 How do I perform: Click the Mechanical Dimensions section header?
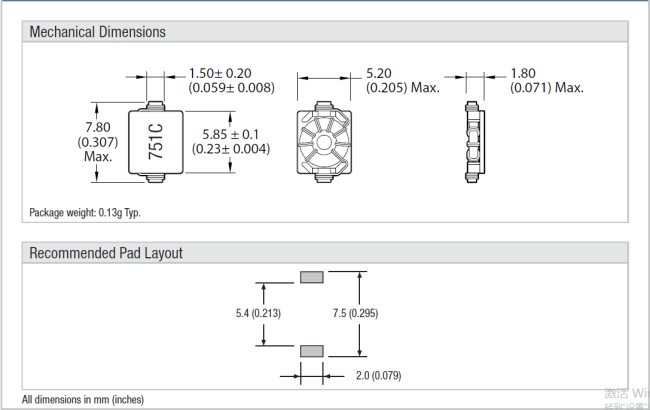pyautogui.click(x=98, y=32)
